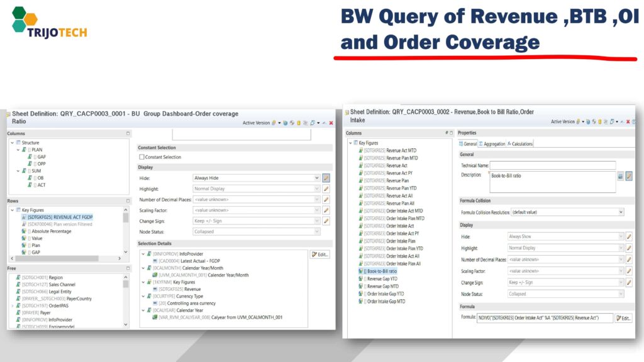Click the pencil icon next to 'Always Show'

coord(628,236)
